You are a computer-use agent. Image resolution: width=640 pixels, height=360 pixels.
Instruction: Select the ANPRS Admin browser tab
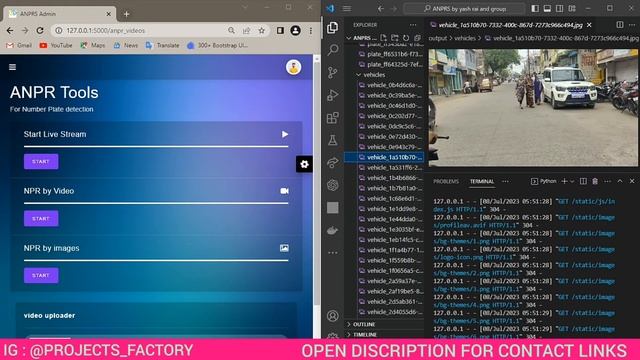[x=60, y=14]
